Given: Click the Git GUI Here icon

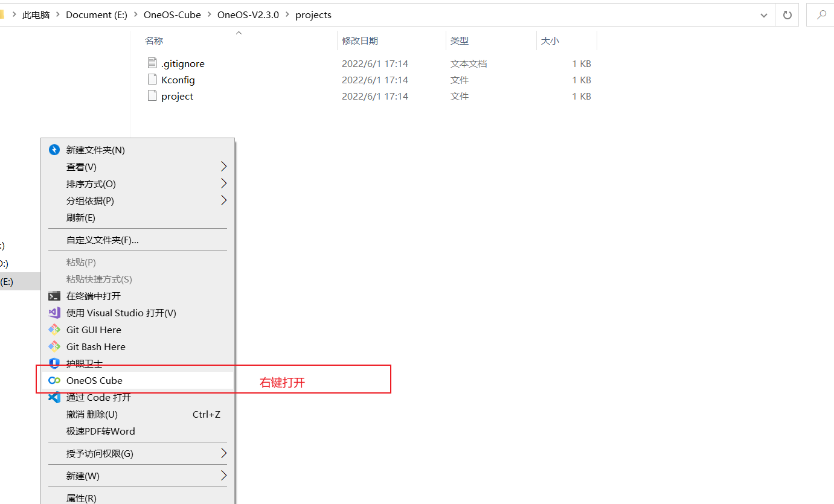Looking at the screenshot, I should click(54, 330).
